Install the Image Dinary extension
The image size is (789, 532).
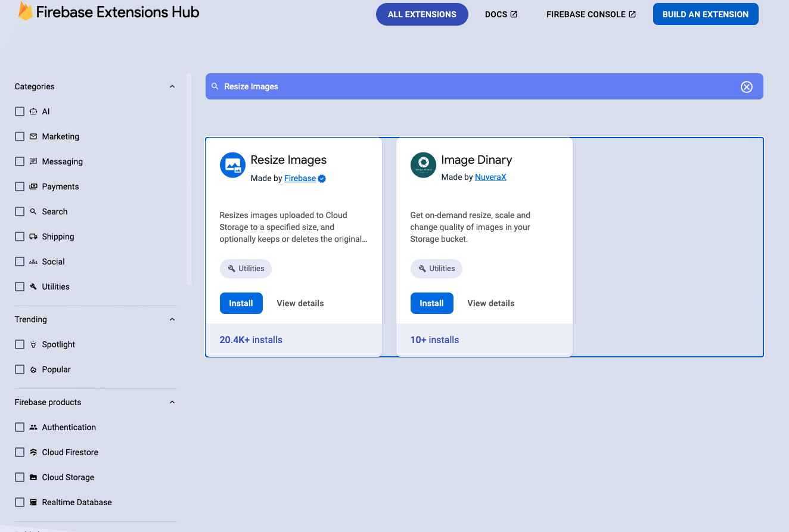(431, 303)
